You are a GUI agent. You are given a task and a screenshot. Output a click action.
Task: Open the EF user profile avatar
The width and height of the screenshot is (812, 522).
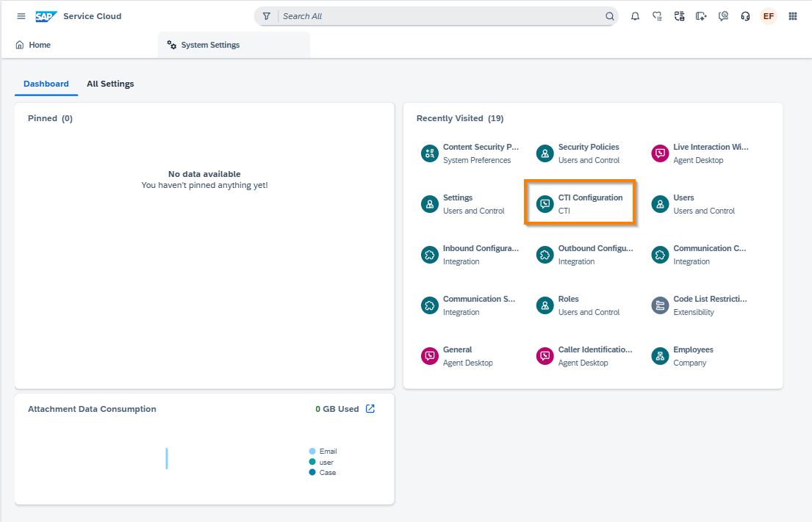click(x=769, y=16)
